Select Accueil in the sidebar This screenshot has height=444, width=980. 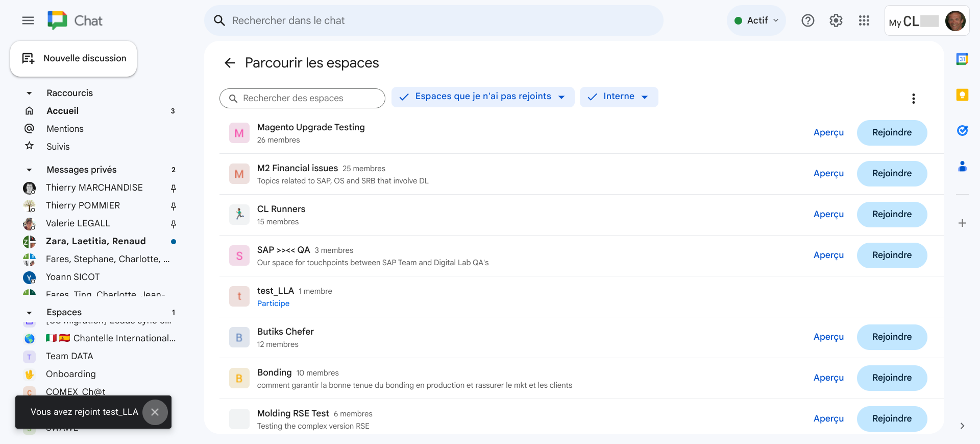pyautogui.click(x=62, y=111)
